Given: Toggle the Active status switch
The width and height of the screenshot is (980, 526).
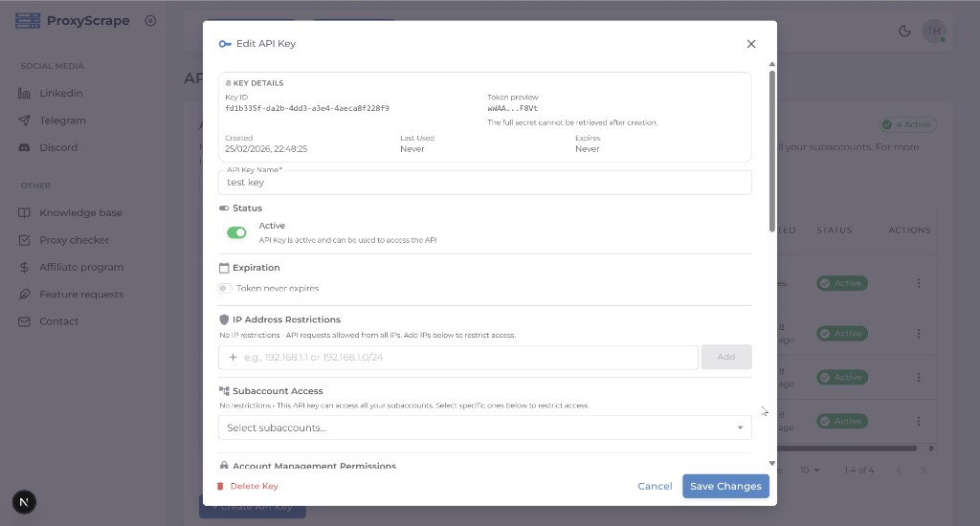Looking at the screenshot, I should [236, 232].
